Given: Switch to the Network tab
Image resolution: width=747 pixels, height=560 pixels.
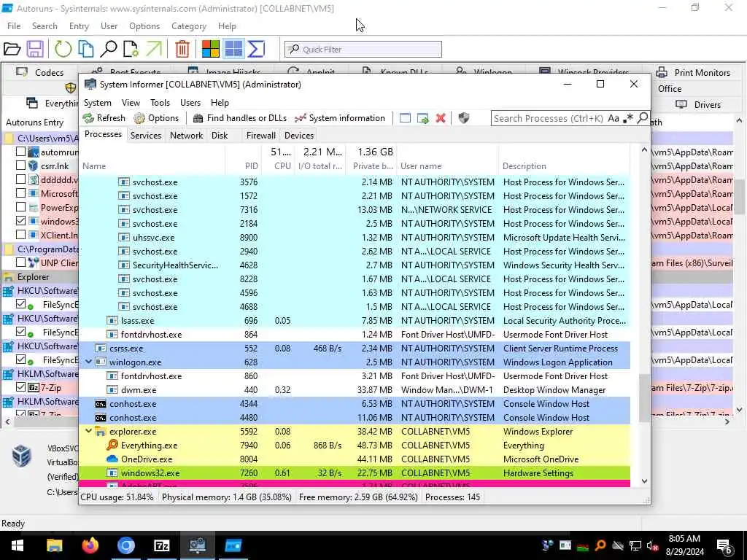Looking at the screenshot, I should [x=186, y=135].
